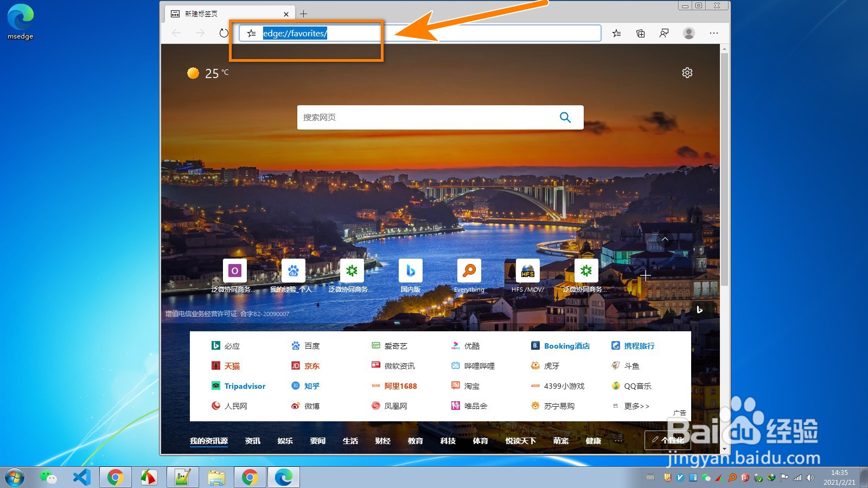Open WeChat from the taskbar
Screen dimensions: 868x488
(x=48, y=477)
